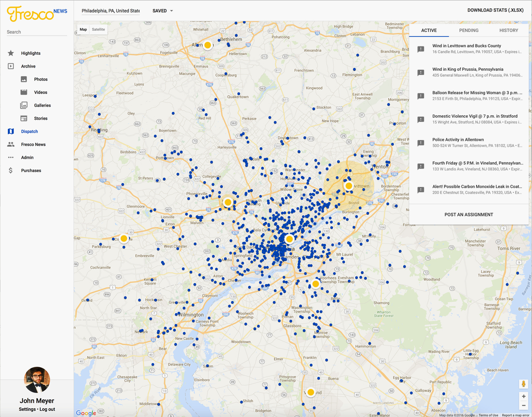
Task: Open the Admin menu item
Action: coord(27,158)
